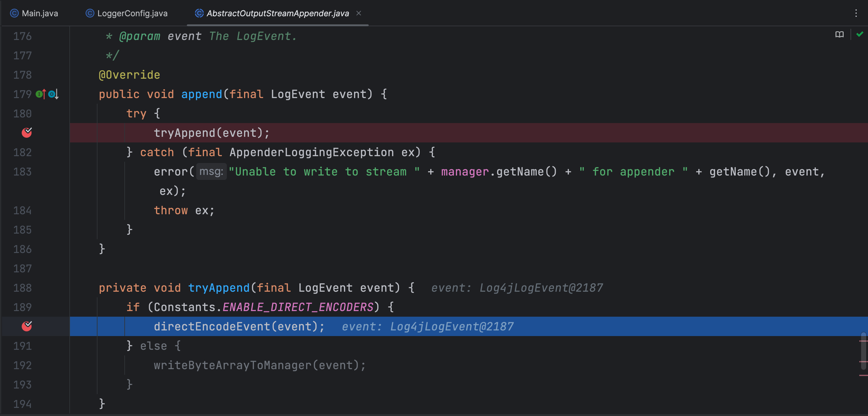Select the AbstractOutputStreamAppender.java tab
The image size is (868, 416).
pyautogui.click(x=278, y=13)
